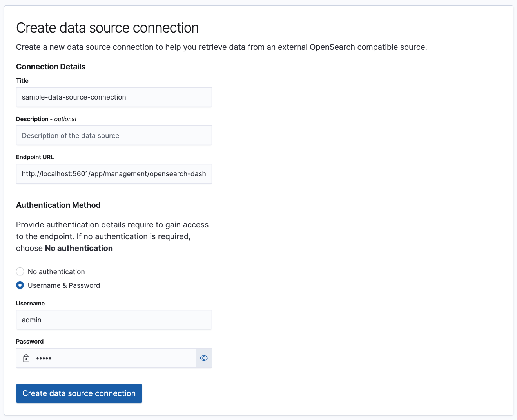Click the Password label

pyautogui.click(x=30, y=342)
